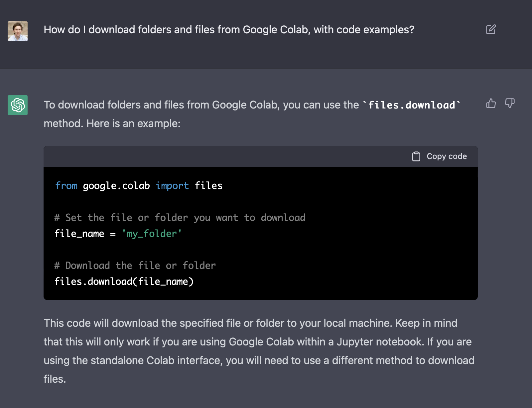
Task: Click the inline `files.download` code text
Action: click(412, 105)
